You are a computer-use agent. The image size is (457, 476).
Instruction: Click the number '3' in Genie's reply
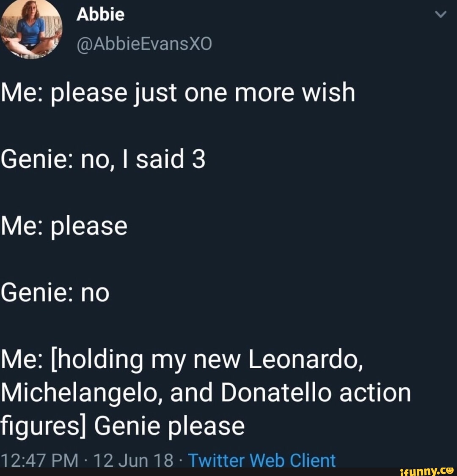coord(198,159)
